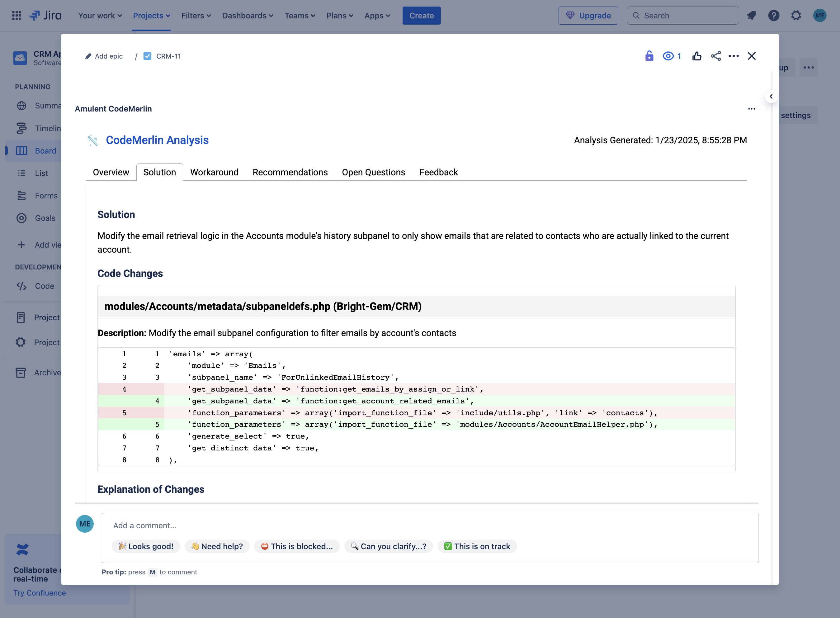Click the removed line get_emails_by_assign_or_link
The image size is (840, 618).
tap(417, 389)
